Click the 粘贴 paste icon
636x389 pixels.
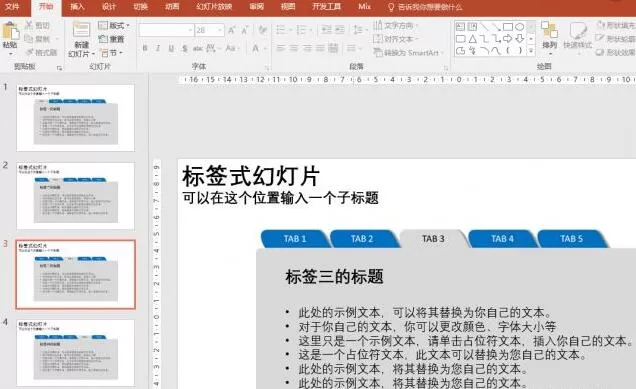10,31
